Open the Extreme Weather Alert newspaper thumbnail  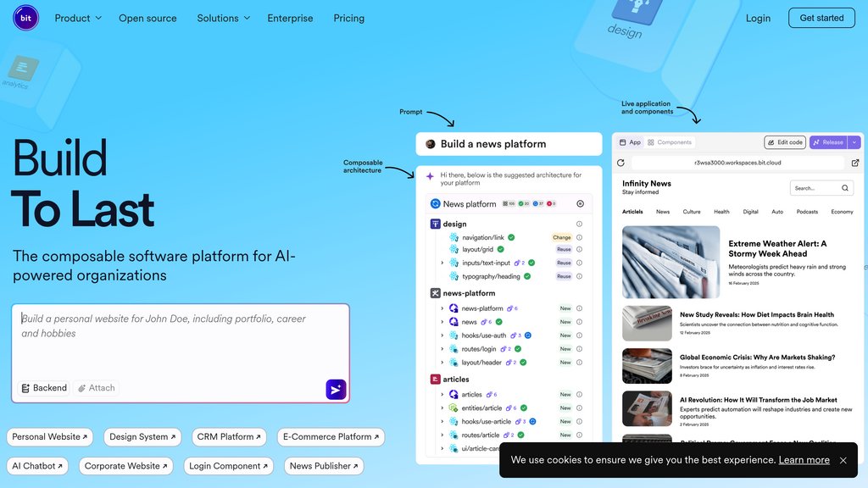coord(671,262)
